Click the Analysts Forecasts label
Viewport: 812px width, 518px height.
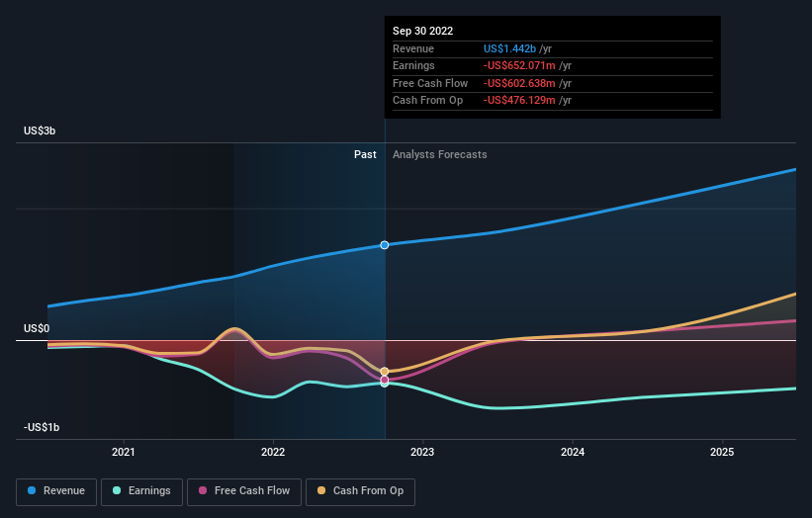click(440, 155)
